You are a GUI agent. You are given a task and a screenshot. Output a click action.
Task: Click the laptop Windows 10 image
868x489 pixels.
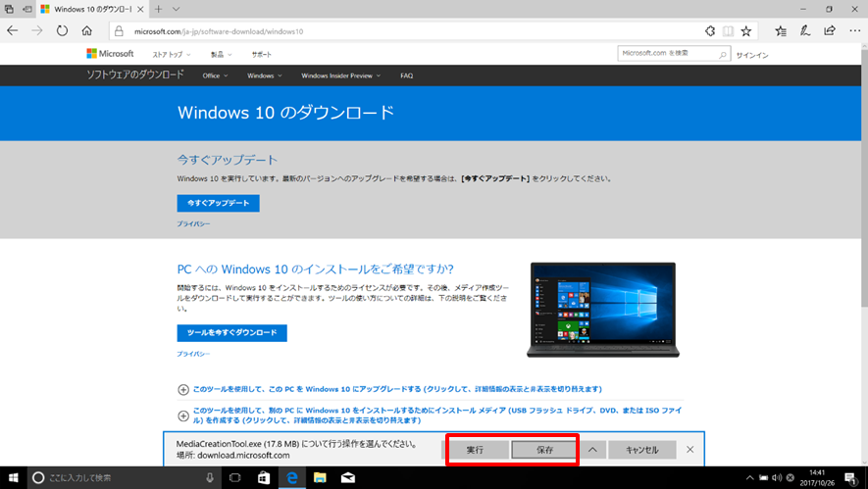pos(603,310)
